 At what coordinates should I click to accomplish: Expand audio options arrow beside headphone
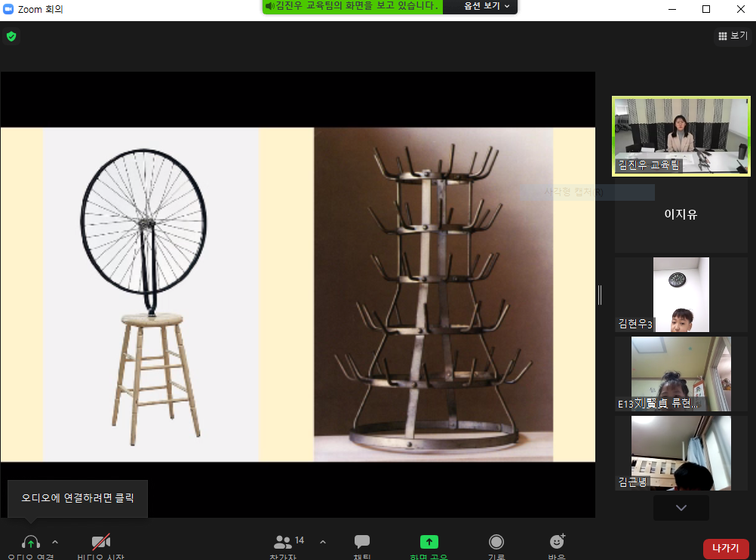[x=55, y=542]
